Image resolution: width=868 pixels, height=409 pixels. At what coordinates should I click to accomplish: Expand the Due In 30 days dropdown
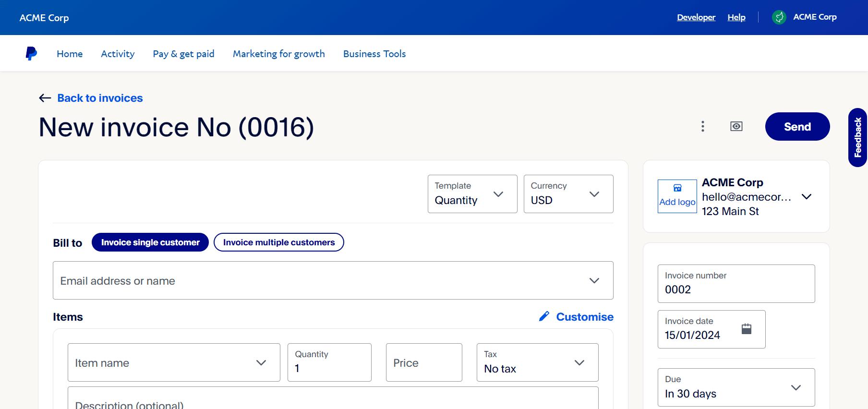point(736,387)
